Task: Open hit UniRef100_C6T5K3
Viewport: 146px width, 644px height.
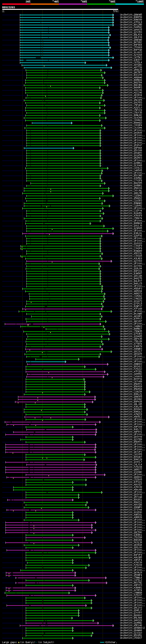Action: coord(131,58)
